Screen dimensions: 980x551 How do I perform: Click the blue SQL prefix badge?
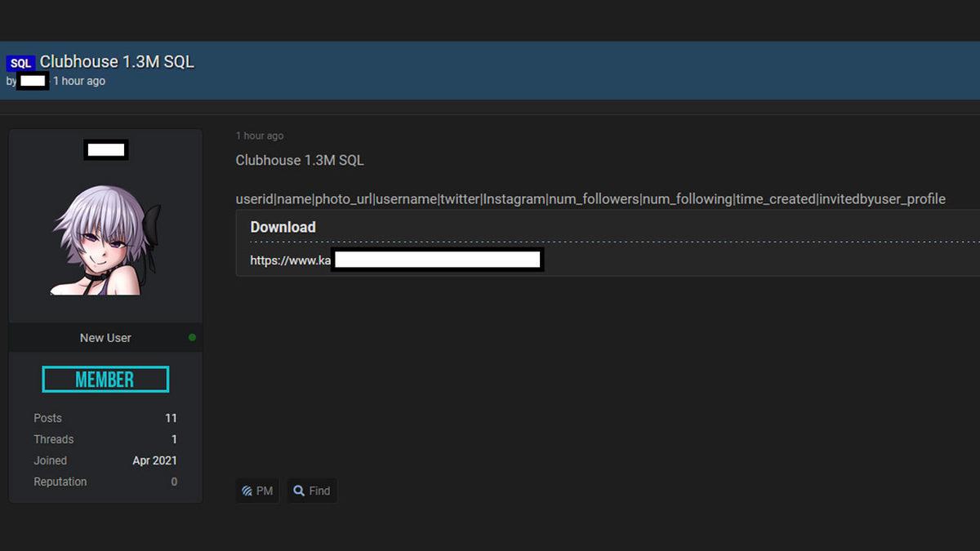20,63
